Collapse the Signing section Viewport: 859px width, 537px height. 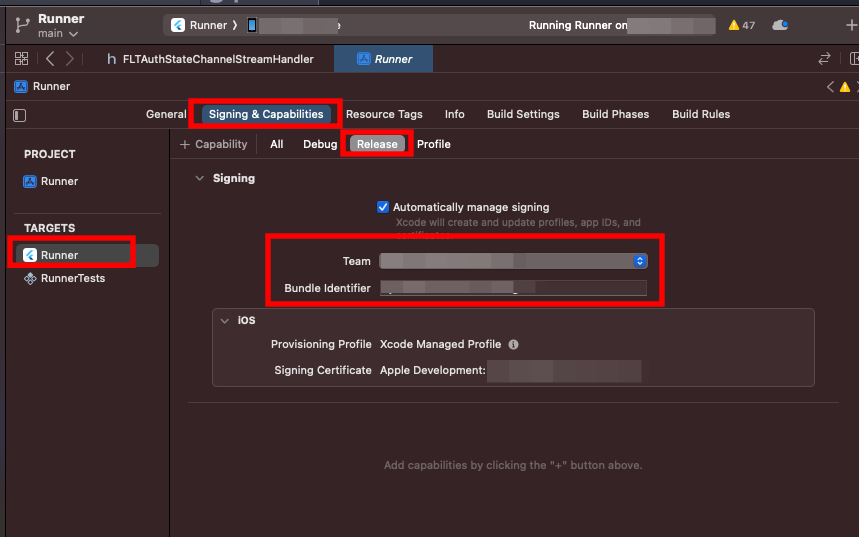[x=200, y=178]
